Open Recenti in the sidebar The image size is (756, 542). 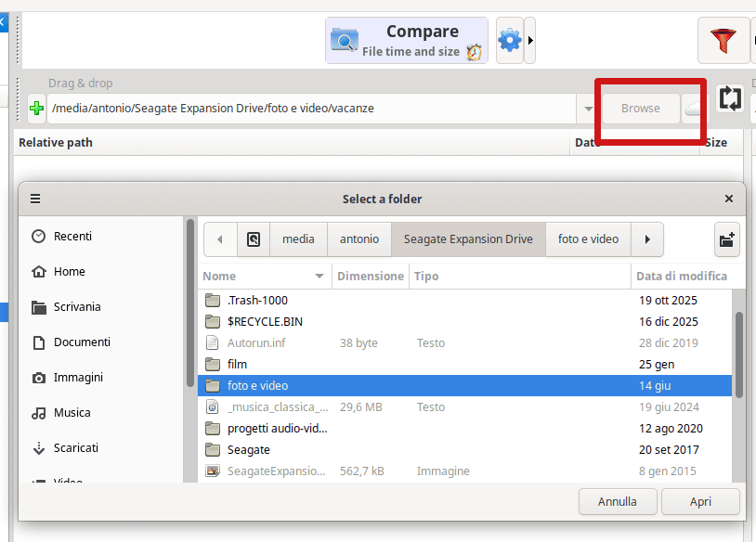click(x=102, y=236)
